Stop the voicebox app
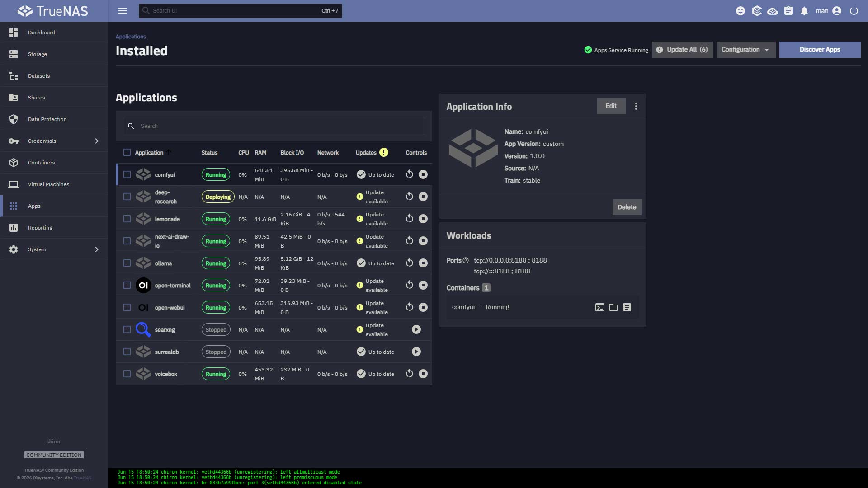Image resolution: width=868 pixels, height=488 pixels. coord(423,374)
